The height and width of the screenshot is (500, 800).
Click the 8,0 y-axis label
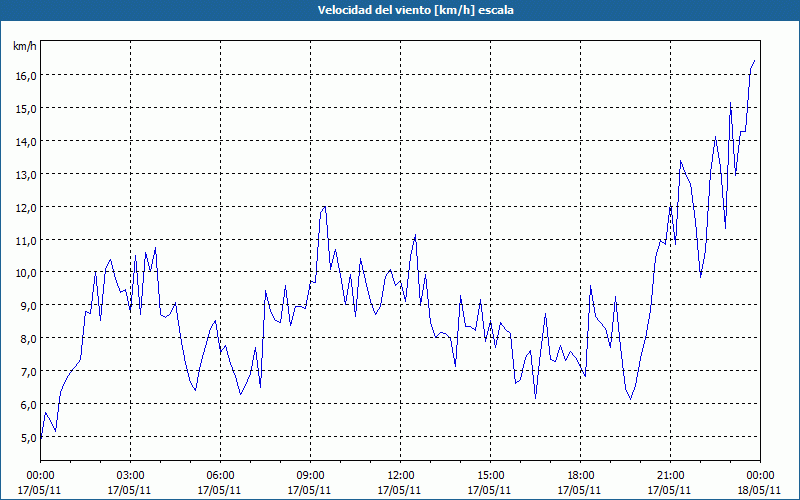[x=28, y=339]
